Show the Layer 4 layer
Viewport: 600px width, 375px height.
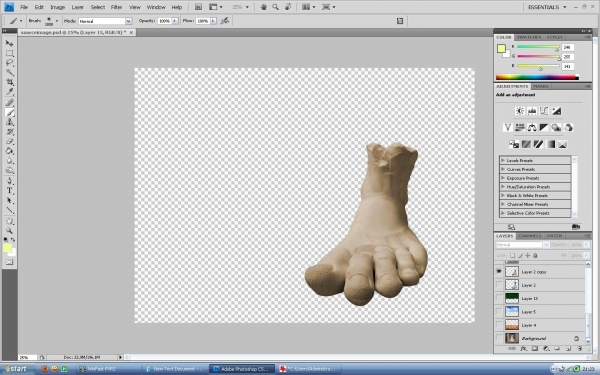point(499,325)
